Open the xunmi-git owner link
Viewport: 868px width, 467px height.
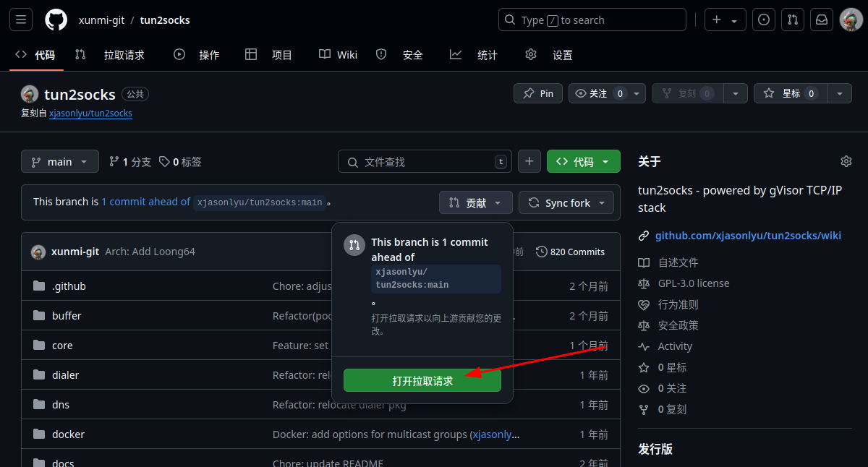[x=102, y=20]
